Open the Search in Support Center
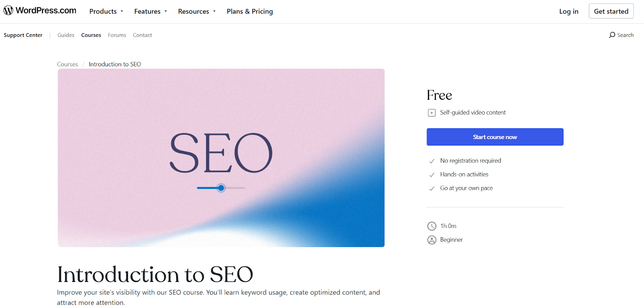 coord(621,35)
